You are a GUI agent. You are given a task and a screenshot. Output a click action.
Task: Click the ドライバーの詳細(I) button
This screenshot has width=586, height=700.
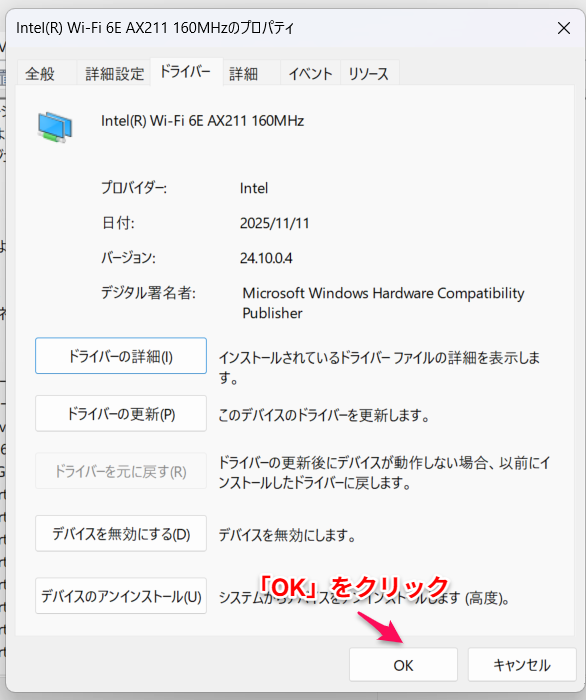pos(121,356)
